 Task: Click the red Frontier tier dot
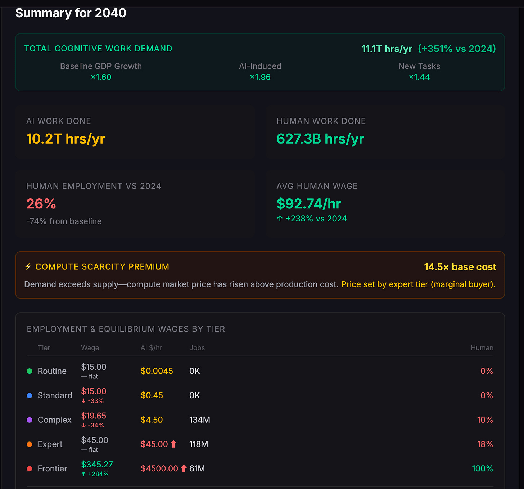point(29,469)
